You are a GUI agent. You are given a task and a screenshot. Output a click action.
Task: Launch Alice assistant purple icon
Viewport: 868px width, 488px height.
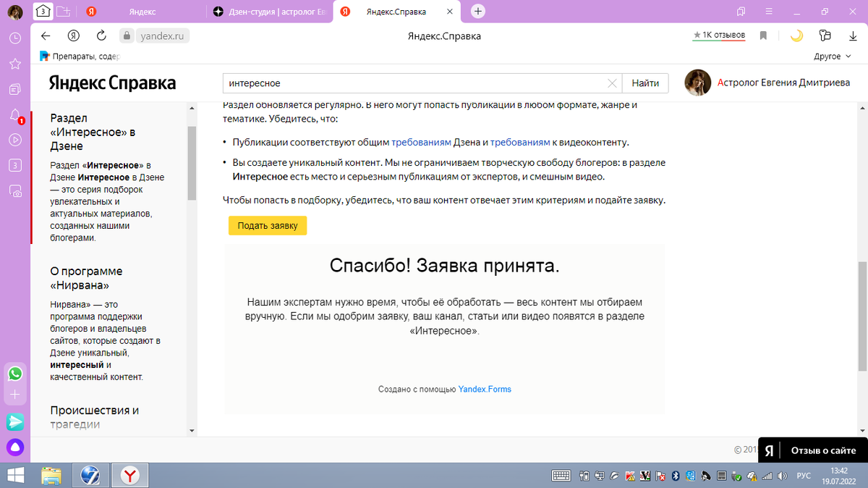coord(14,447)
